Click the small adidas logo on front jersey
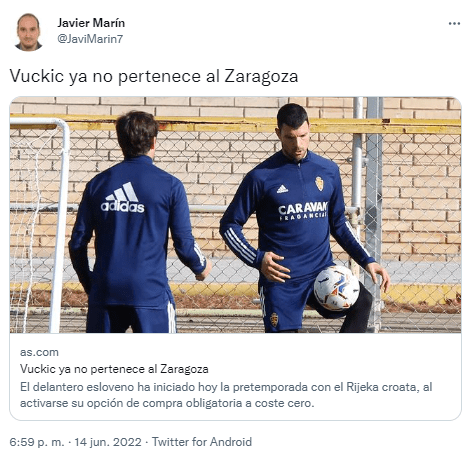475x460 pixels. pos(282,189)
